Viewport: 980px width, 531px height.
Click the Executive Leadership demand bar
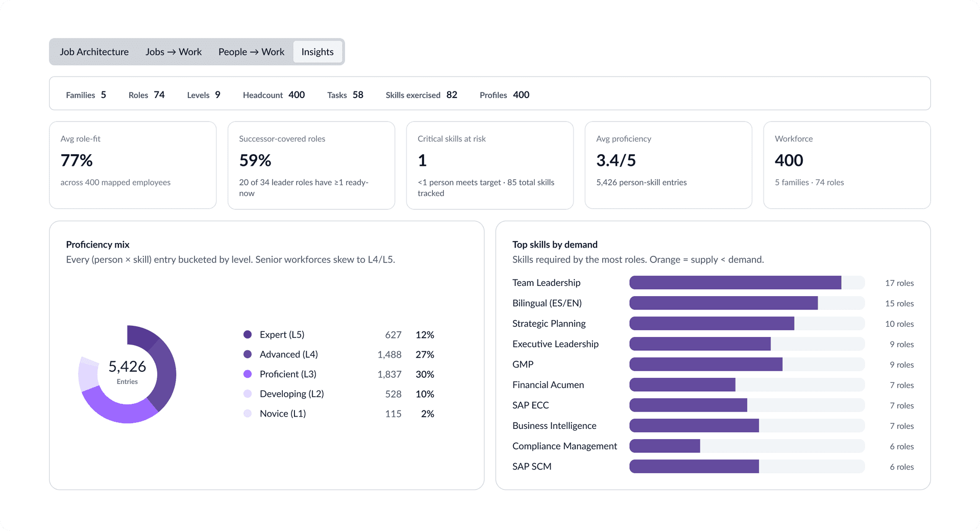coord(747,344)
